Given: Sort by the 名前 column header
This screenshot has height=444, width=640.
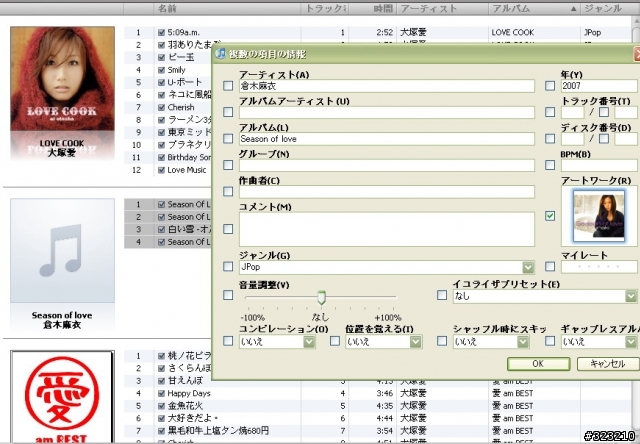Looking at the screenshot, I should [x=228, y=8].
